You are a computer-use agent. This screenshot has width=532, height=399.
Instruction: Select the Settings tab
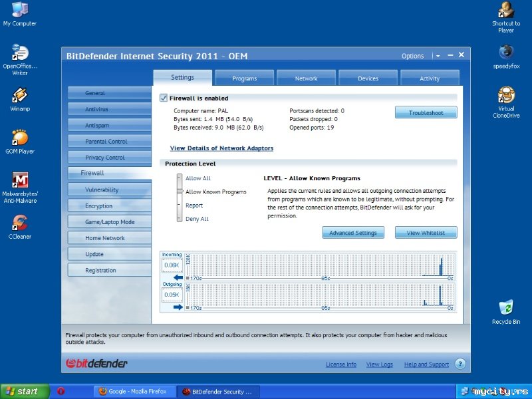coord(182,77)
